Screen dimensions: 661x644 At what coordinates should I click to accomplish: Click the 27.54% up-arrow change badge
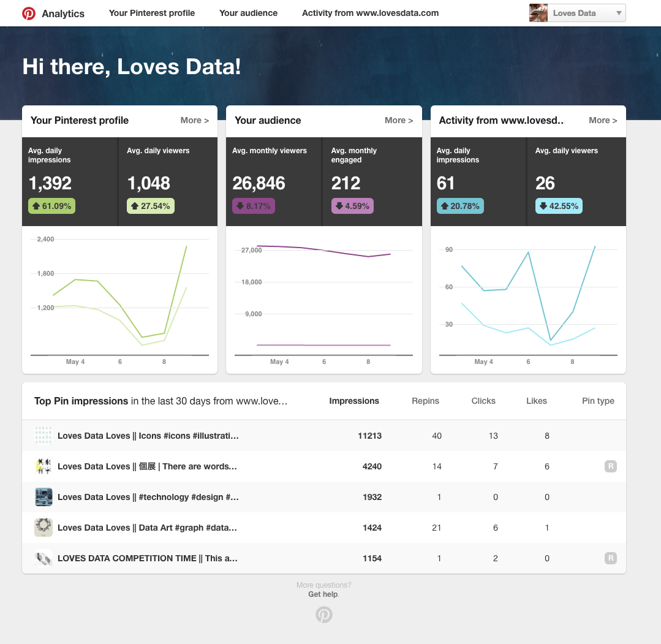pos(151,206)
